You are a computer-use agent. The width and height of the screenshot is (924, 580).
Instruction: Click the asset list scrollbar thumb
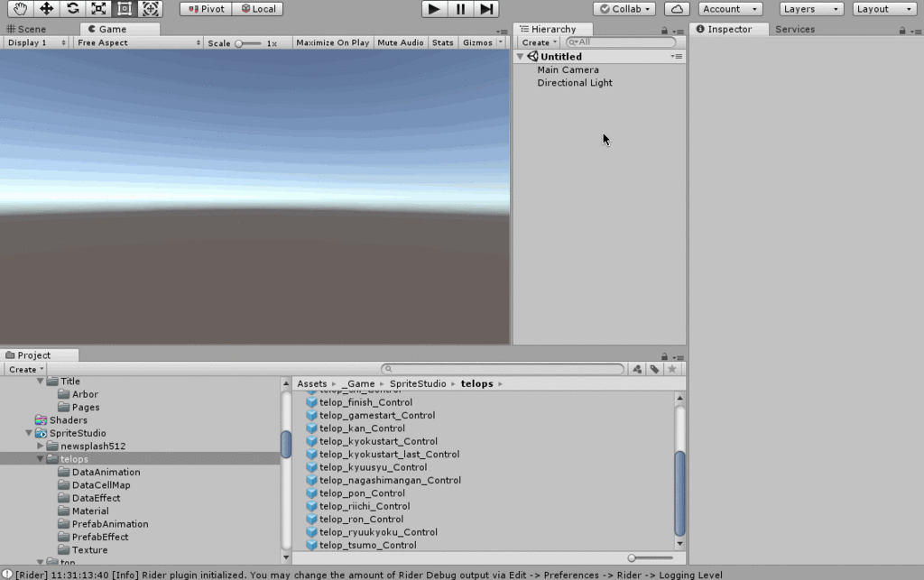[x=679, y=493]
